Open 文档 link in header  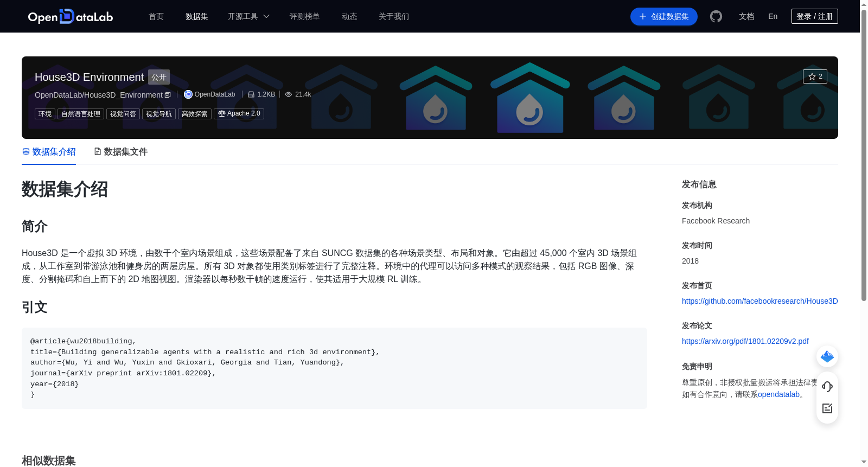pyautogui.click(x=746, y=17)
